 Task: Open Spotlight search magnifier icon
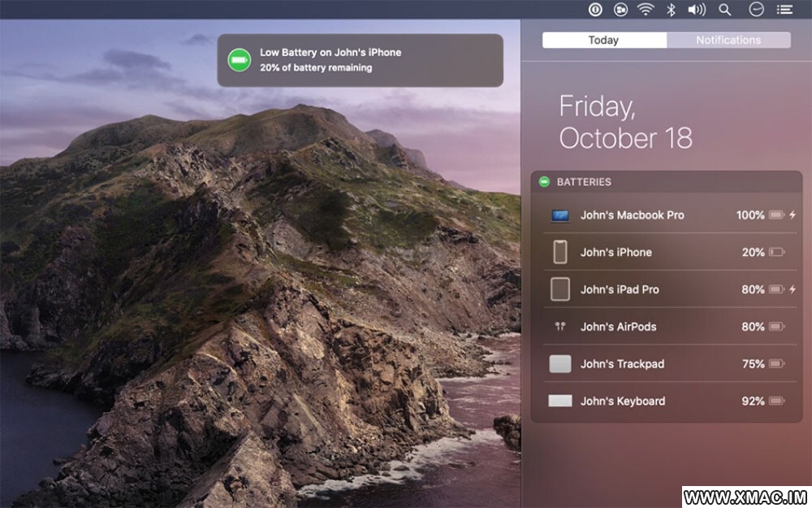click(x=725, y=9)
